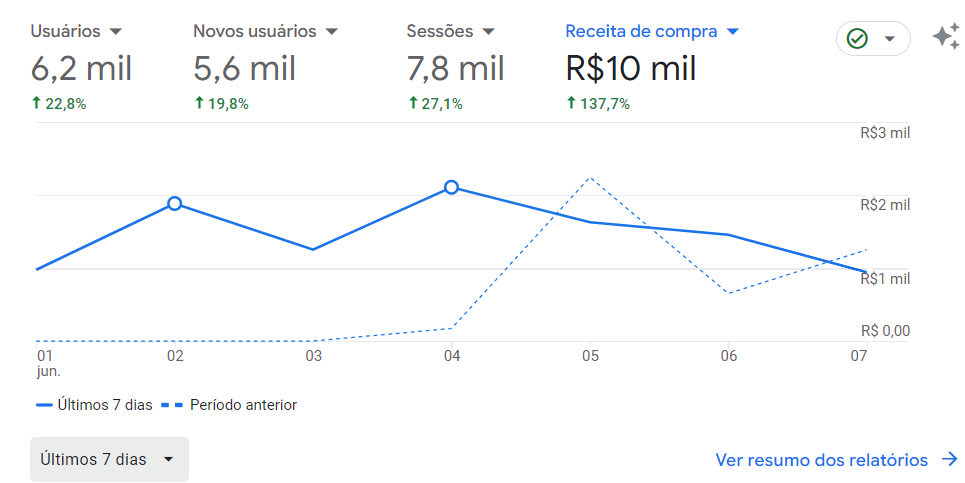The height and width of the screenshot is (483, 965).
Task: Switch to the Novos usuários 5,6 mil tab
Action: pos(245,68)
